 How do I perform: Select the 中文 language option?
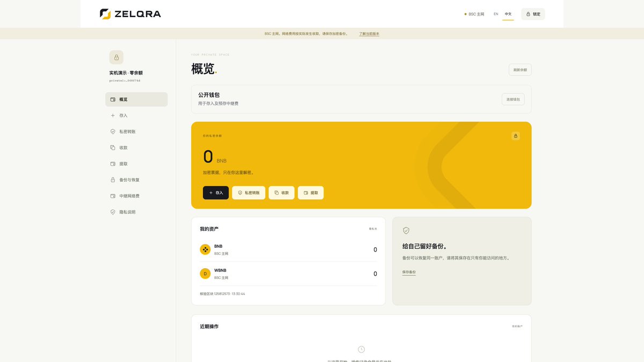pyautogui.click(x=508, y=14)
